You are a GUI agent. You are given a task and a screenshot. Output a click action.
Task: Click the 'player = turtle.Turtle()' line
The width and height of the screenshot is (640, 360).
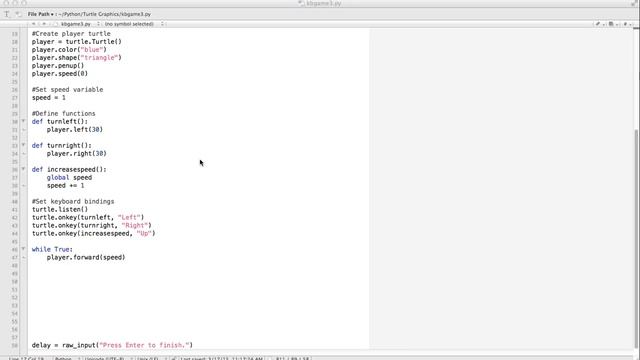click(77, 42)
